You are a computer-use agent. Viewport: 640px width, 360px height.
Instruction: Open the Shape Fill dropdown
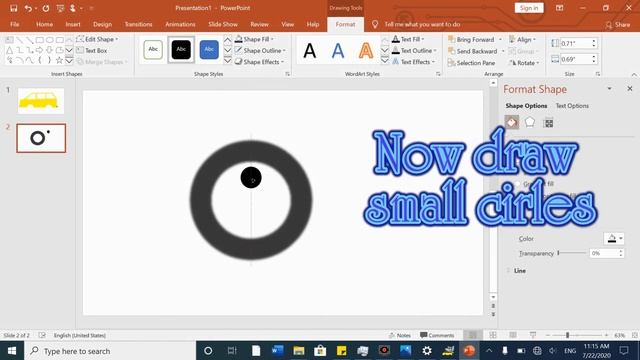coord(254,39)
